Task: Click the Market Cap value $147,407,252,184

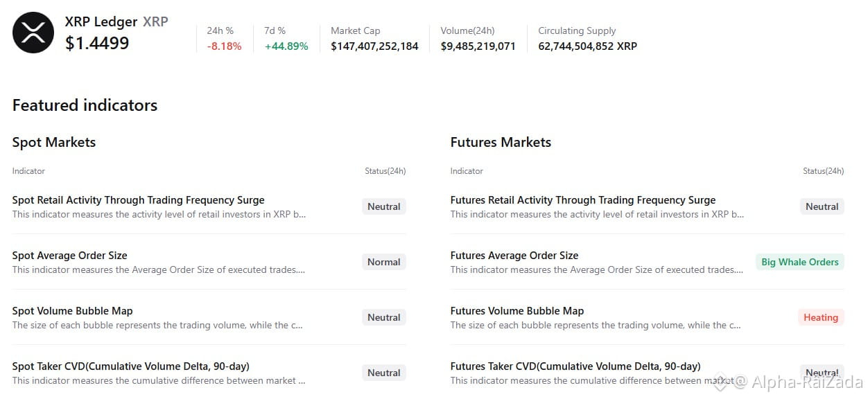Action: point(374,46)
